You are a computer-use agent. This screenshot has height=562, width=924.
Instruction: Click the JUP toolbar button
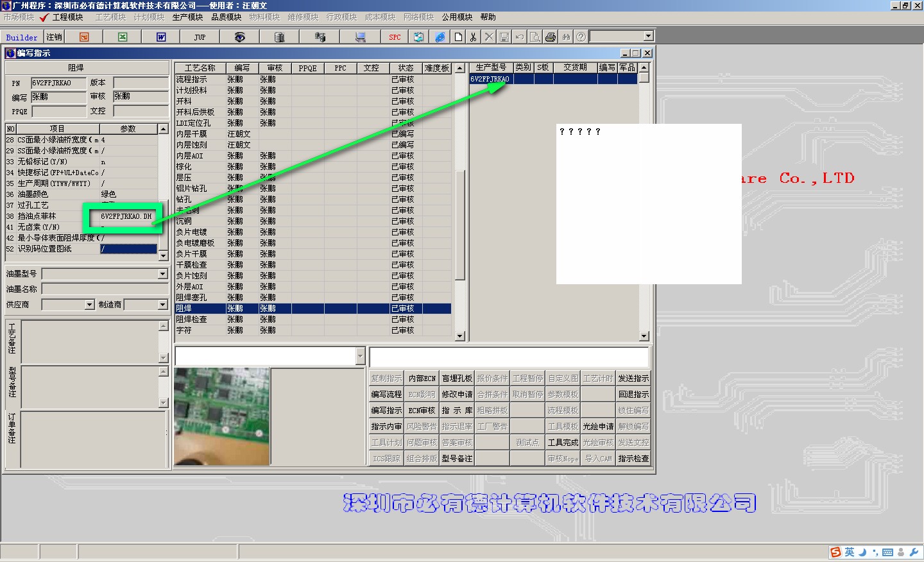[x=200, y=37]
